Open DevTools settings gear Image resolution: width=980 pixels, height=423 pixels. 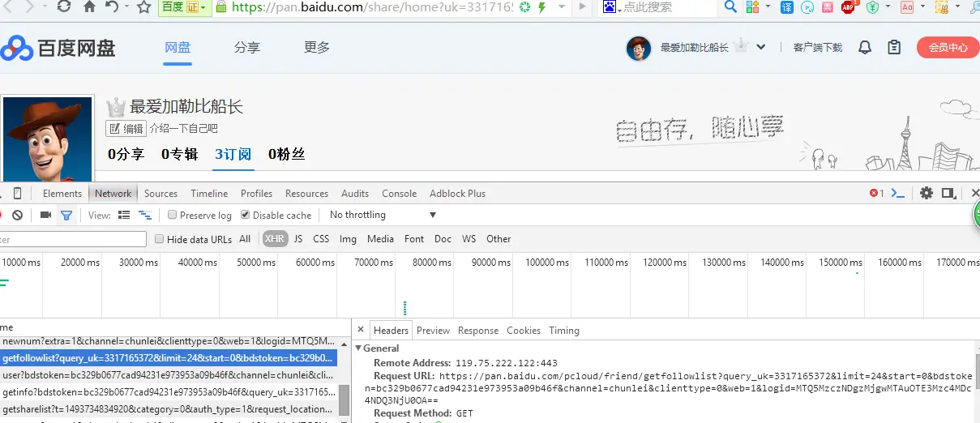[927, 193]
